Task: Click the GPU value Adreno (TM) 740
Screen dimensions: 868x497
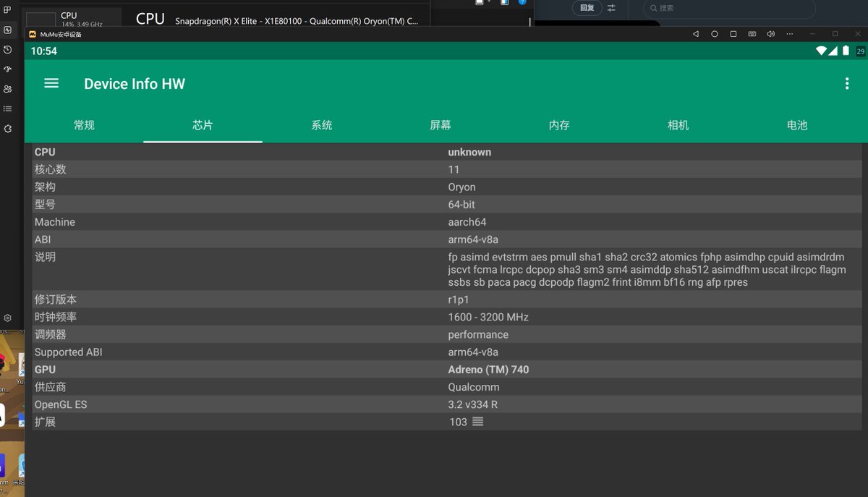Action: (488, 370)
